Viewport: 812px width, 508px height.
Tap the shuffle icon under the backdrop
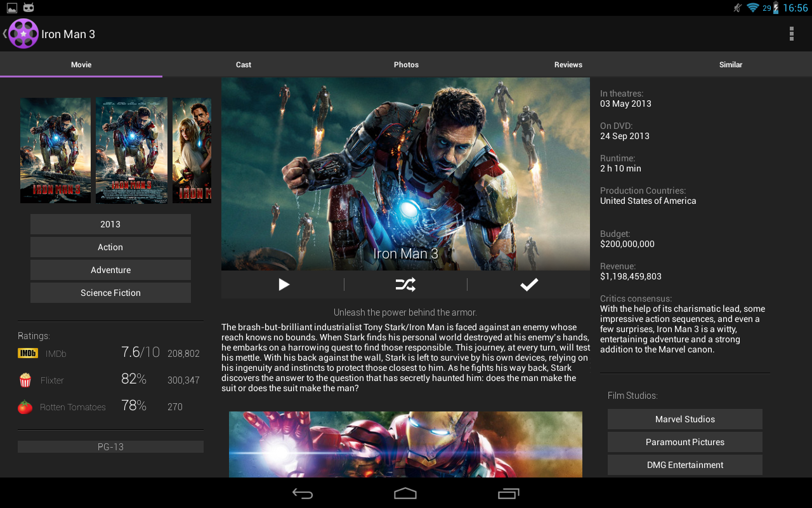pyautogui.click(x=405, y=284)
